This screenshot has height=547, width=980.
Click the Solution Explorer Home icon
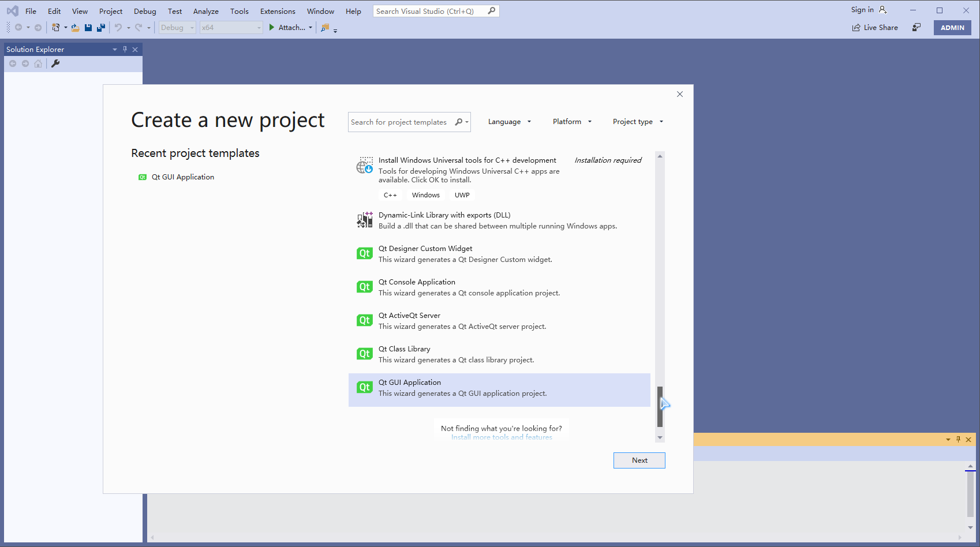click(38, 63)
